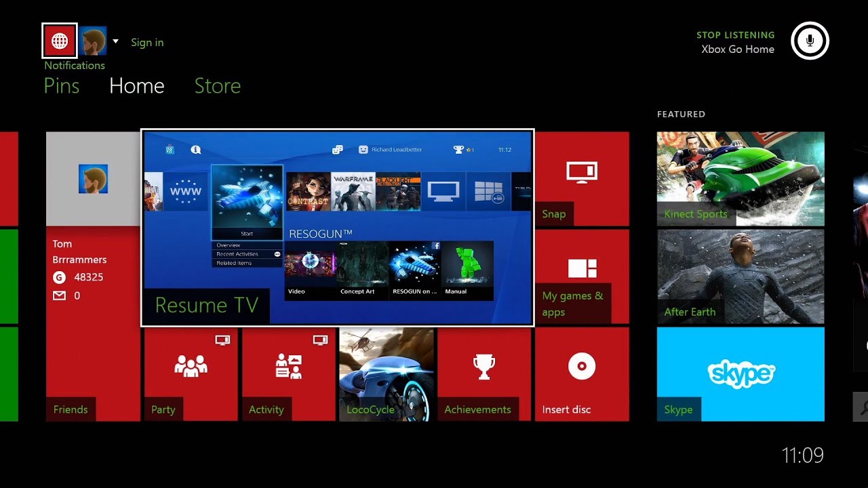
Task: Click the Richard Leadbetter name in preview
Action: click(x=396, y=150)
